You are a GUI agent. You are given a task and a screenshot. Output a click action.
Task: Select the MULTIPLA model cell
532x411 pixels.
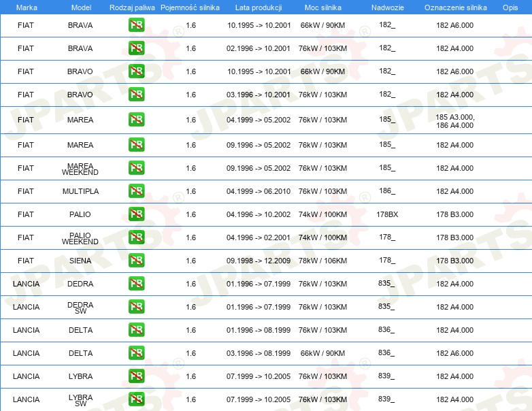click(x=80, y=191)
